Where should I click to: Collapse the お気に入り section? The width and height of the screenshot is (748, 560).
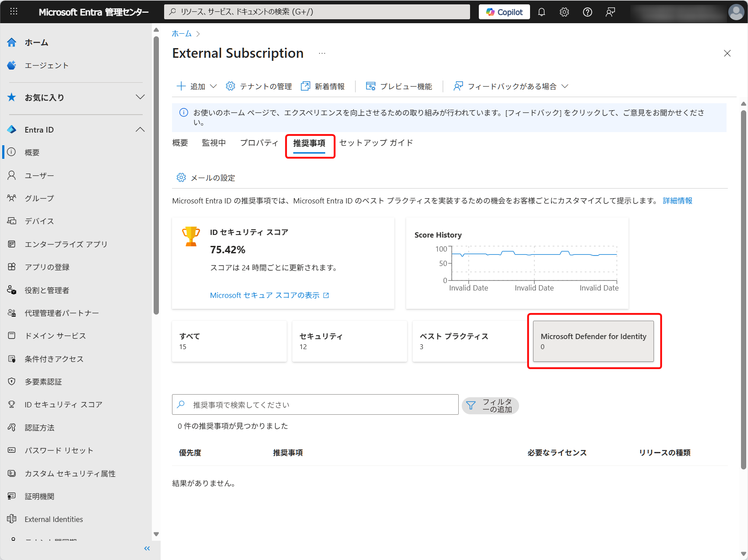point(140,97)
